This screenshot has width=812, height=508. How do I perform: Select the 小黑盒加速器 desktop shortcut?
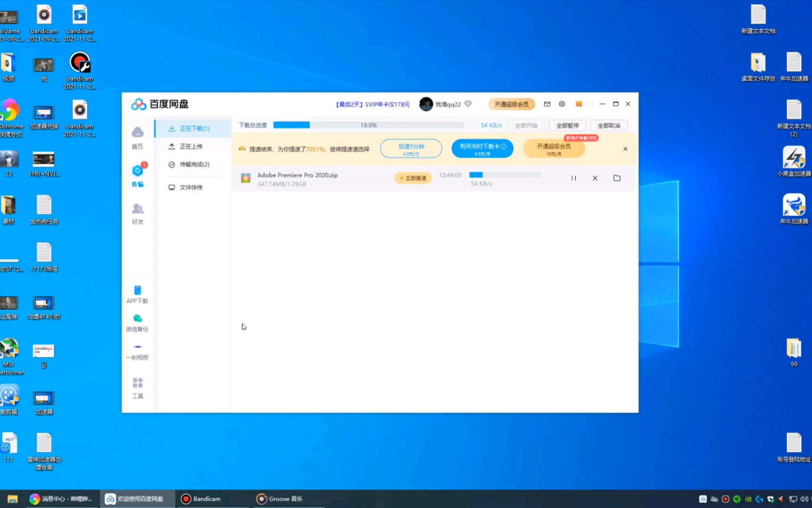(794, 161)
